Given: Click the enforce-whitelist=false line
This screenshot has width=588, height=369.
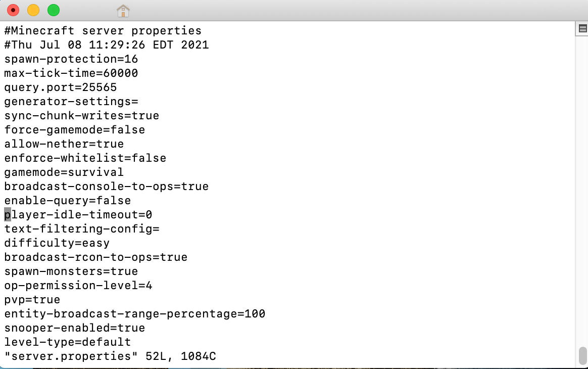Looking at the screenshot, I should tap(85, 158).
